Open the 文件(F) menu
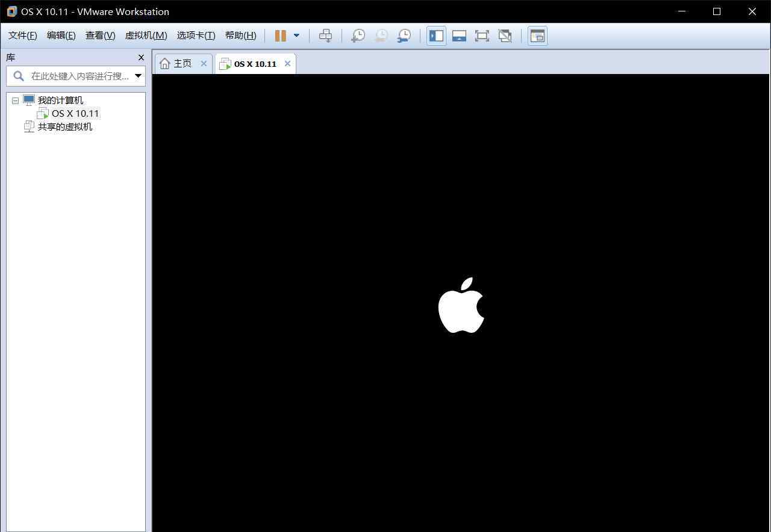The height and width of the screenshot is (532, 771). [x=23, y=36]
